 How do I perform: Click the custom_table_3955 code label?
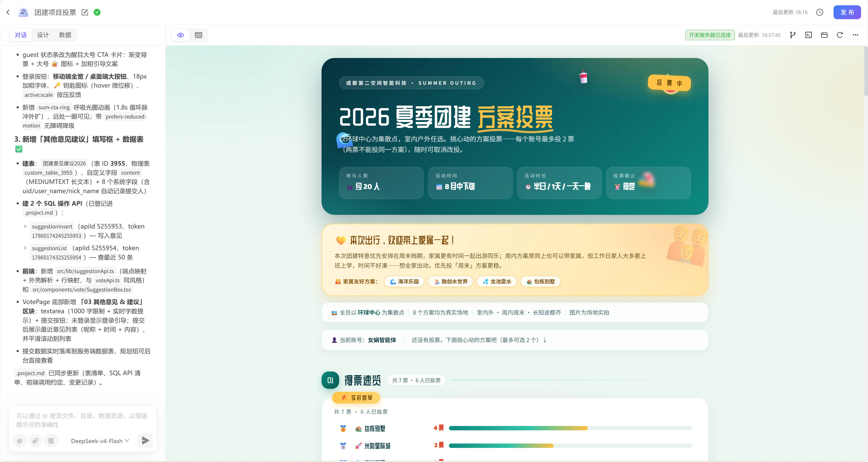point(48,173)
